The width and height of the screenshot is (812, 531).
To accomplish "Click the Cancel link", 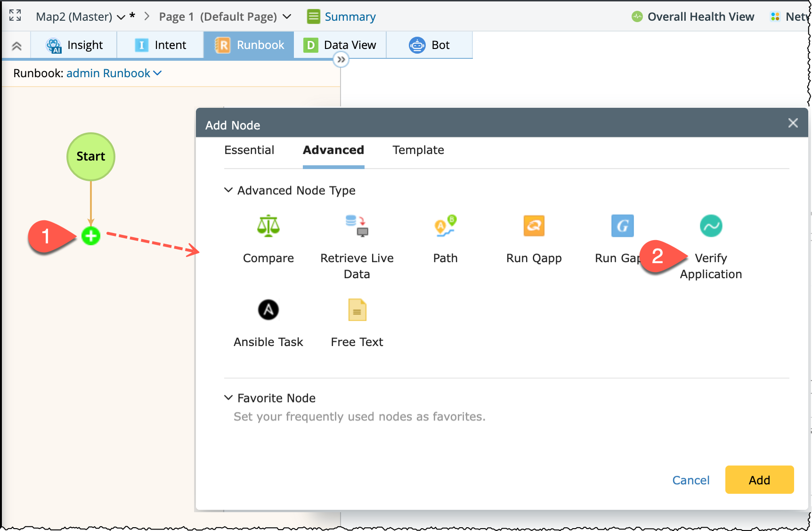I will coord(690,480).
